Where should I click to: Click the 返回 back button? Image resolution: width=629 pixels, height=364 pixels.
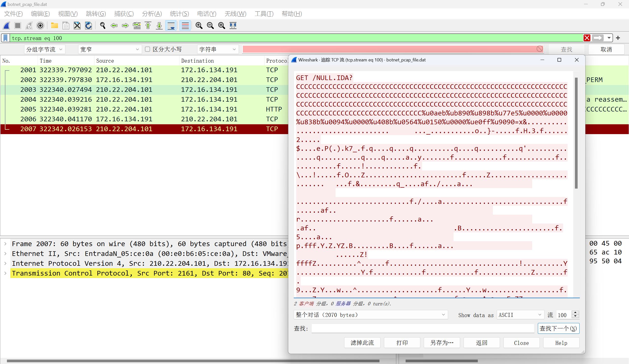tap(482, 343)
